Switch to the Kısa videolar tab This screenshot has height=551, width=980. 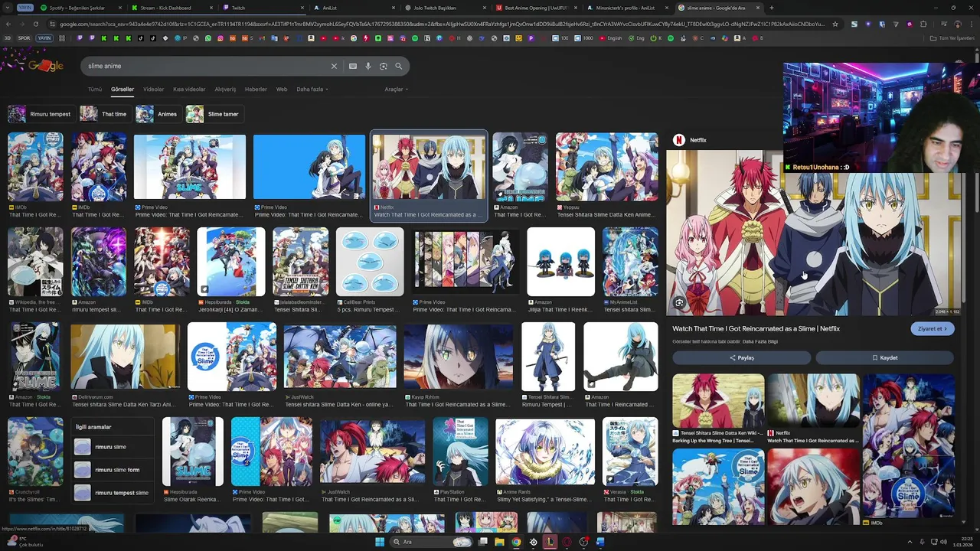(189, 90)
